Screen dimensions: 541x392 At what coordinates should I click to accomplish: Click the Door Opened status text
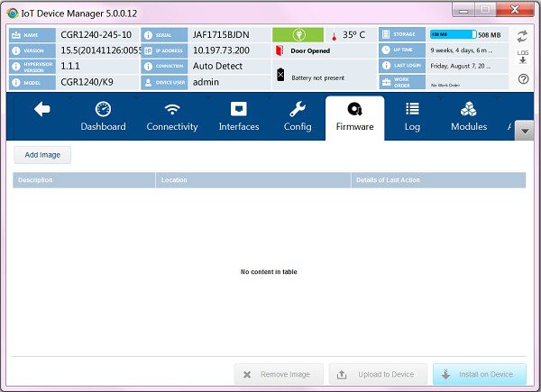pyautogui.click(x=310, y=50)
